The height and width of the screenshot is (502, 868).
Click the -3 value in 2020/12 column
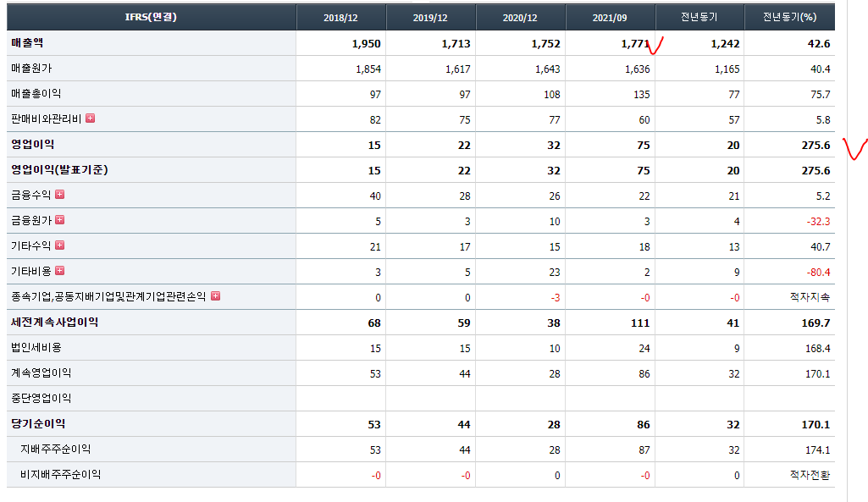(556, 298)
